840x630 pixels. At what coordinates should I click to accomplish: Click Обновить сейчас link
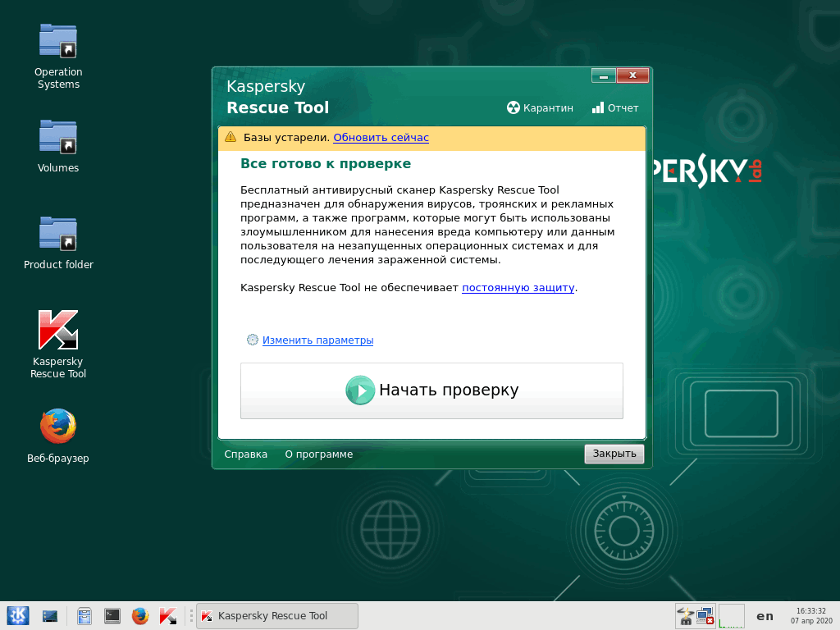[x=381, y=138]
